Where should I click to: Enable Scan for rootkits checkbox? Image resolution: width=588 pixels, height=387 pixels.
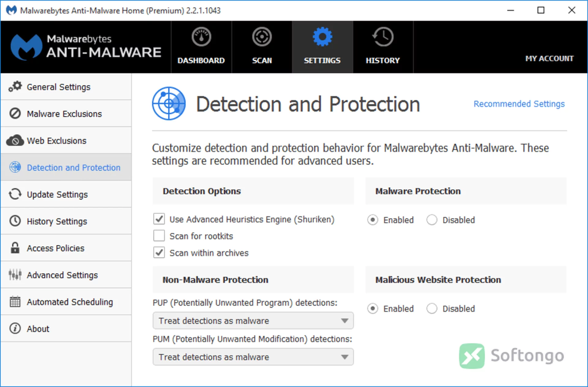coord(159,236)
